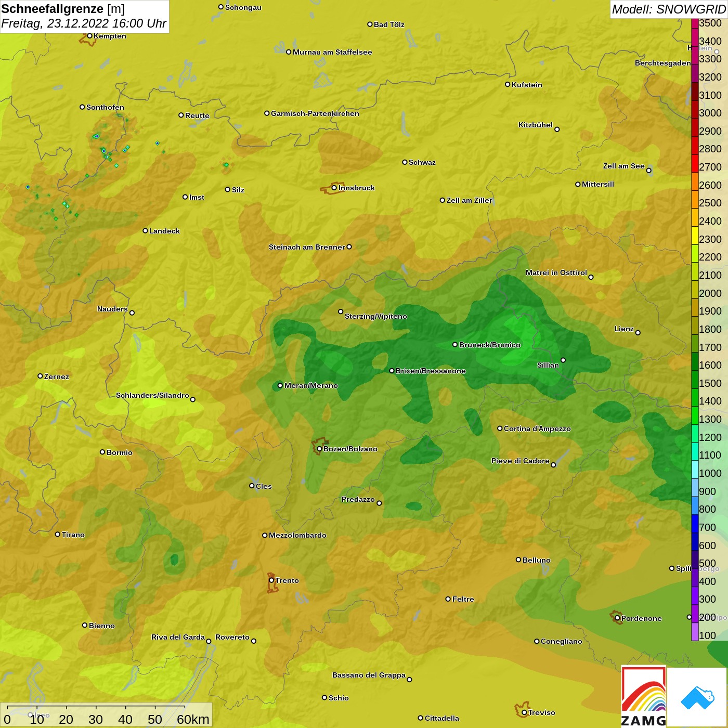Image resolution: width=728 pixels, height=728 pixels.
Task: Click the Pieve di Cadore label
Action: (521, 461)
